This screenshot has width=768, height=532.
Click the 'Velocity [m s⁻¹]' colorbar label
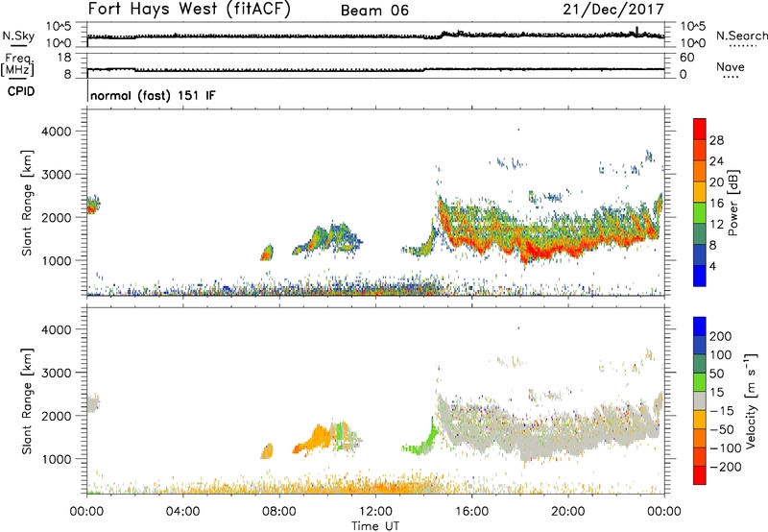point(751,400)
